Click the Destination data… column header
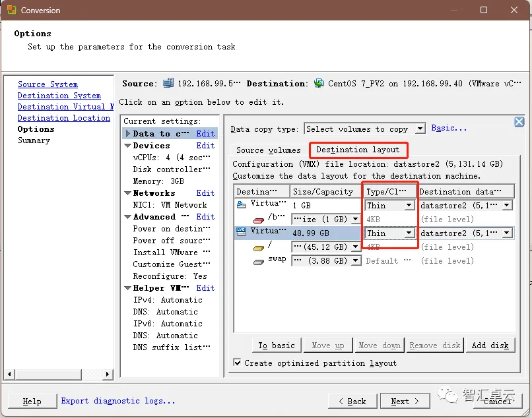 [x=466, y=192]
